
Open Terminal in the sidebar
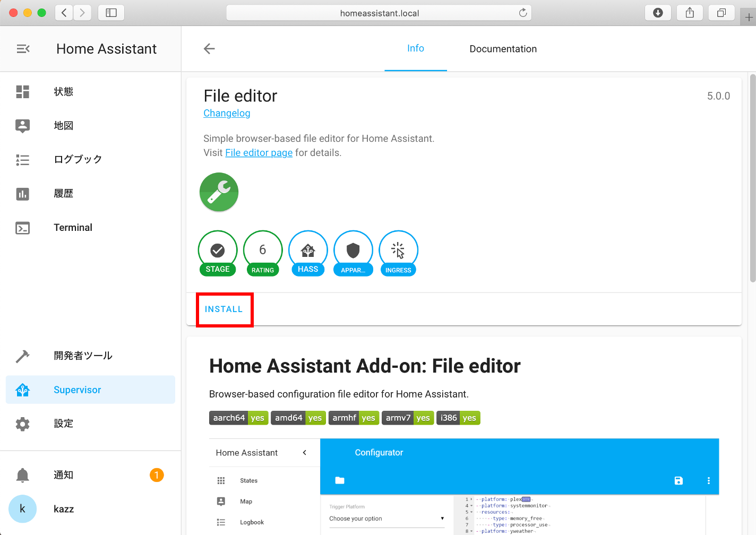(90, 228)
